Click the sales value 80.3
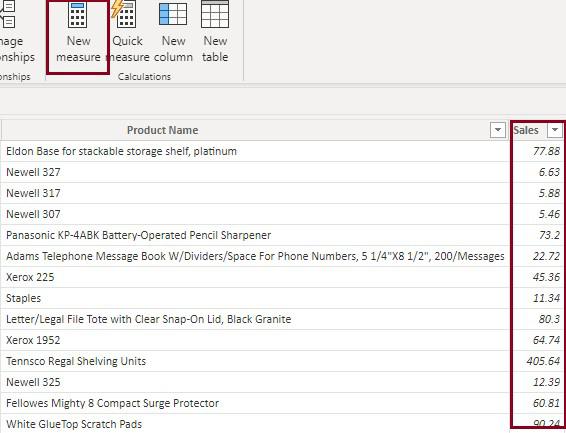This screenshot has width=566, height=433. (x=549, y=319)
